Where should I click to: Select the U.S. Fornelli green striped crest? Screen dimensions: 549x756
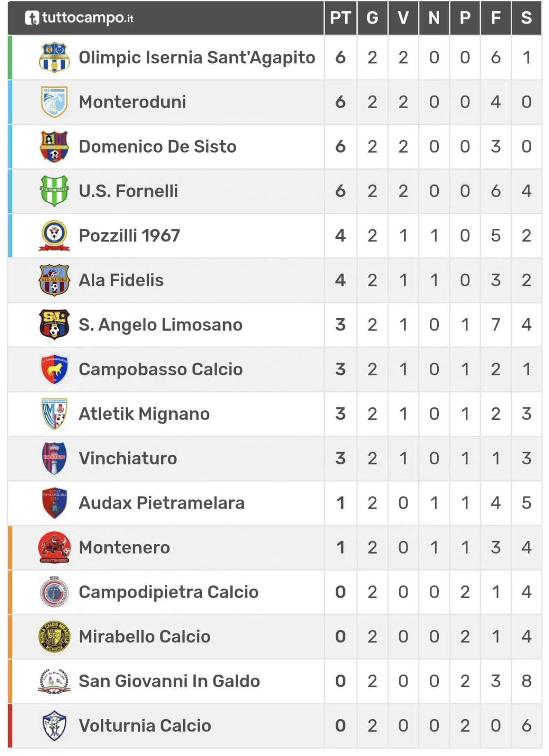coord(54,191)
